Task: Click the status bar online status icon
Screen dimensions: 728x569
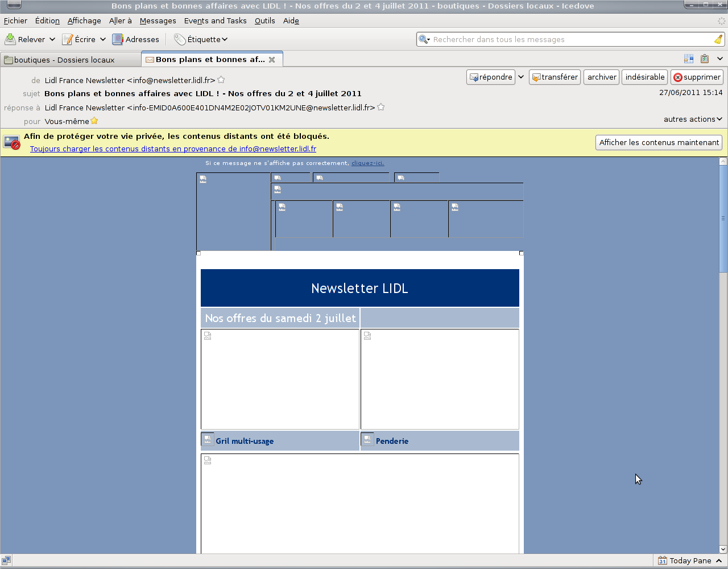Action: (6, 560)
